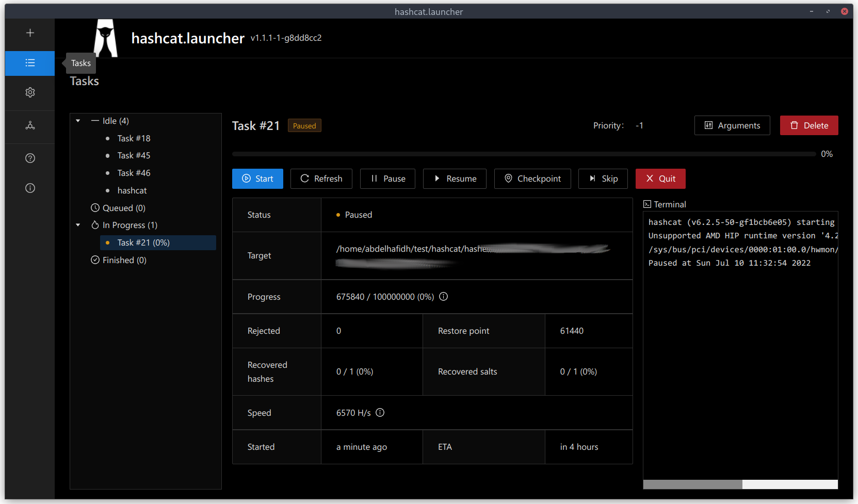Image resolution: width=858 pixels, height=504 pixels.
Task: Click the Target path /home/abdelhafidh text
Action: tap(412, 249)
